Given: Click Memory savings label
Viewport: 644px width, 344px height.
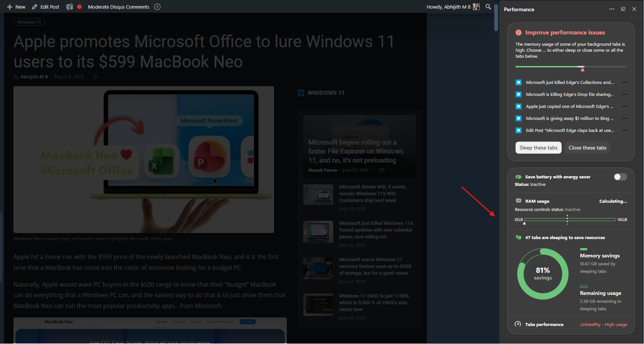Looking at the screenshot, I should (600, 256).
